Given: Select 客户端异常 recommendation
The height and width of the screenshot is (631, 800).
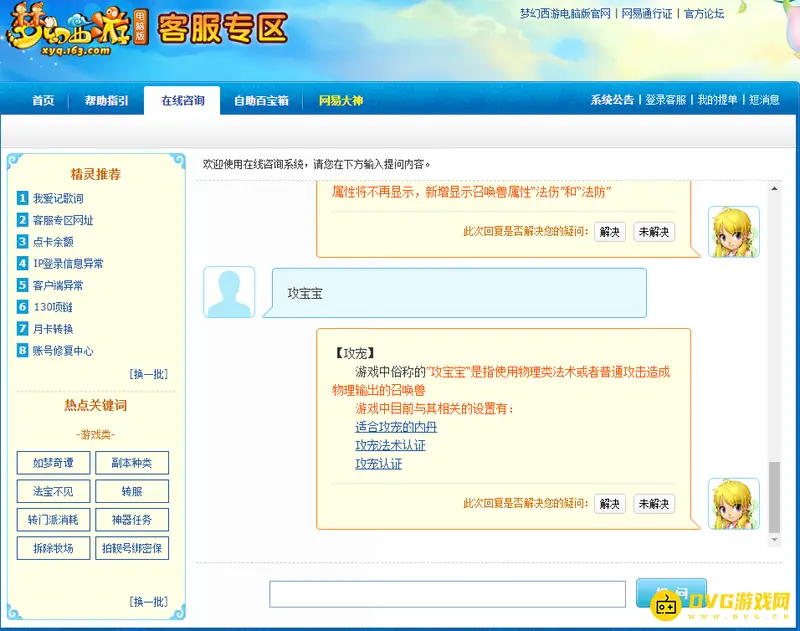Looking at the screenshot, I should pos(58,285).
